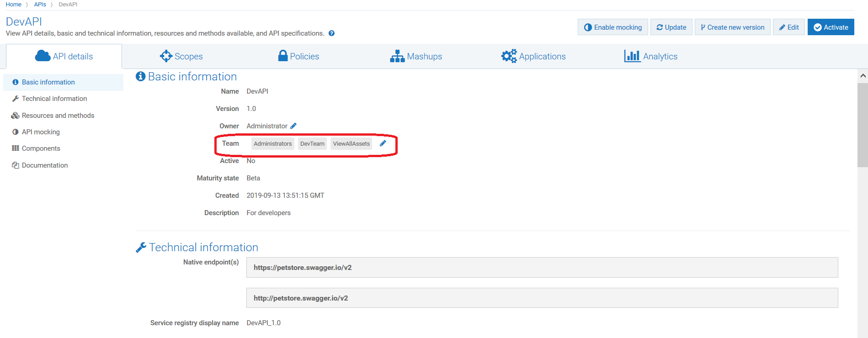The image size is (868, 338).
Task: Go to Home breadcrumb link
Action: click(14, 5)
